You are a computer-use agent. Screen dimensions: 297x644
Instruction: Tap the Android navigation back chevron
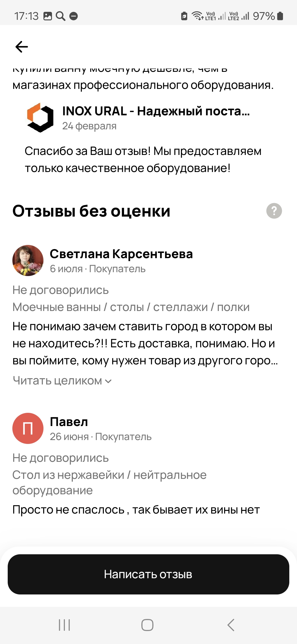[x=231, y=625]
